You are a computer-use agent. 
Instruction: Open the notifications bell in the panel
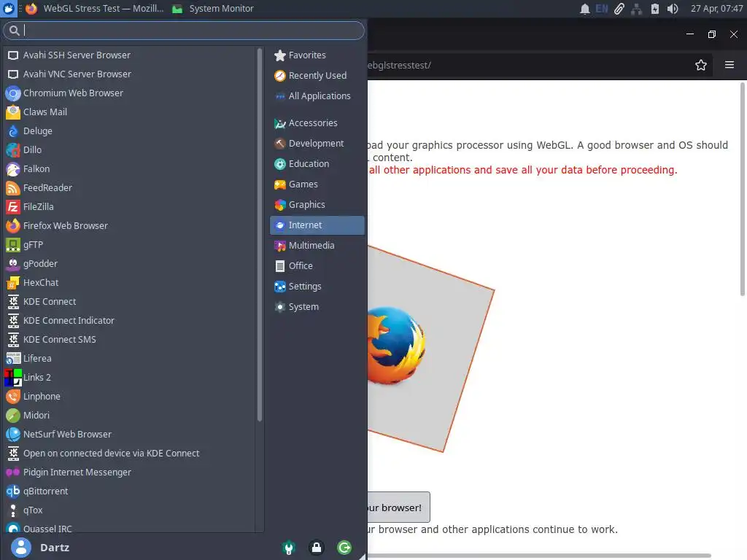click(584, 9)
